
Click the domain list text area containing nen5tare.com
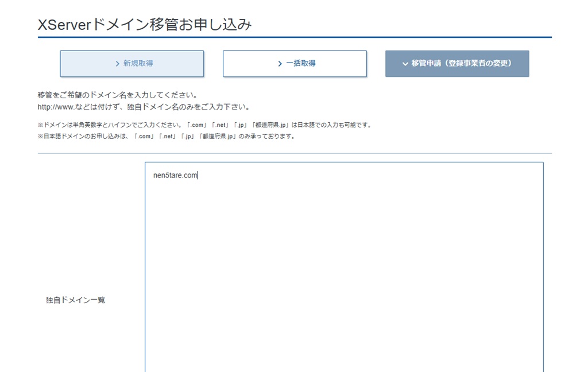(x=345, y=267)
